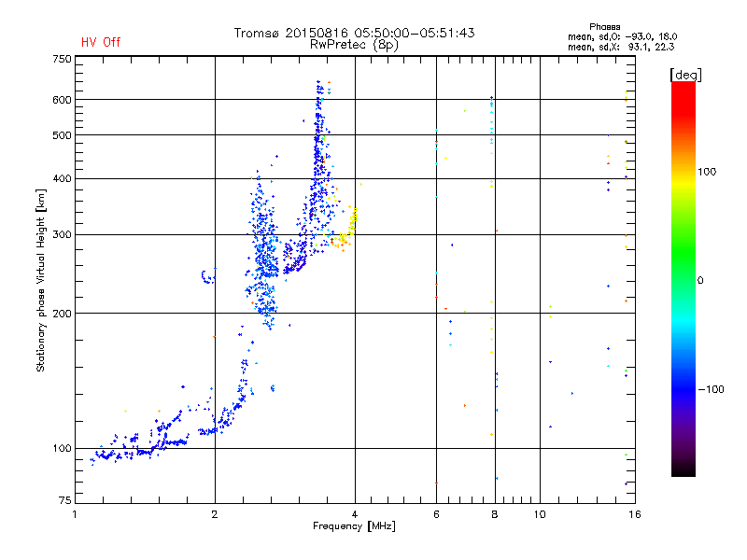Click the Tromsø 20150816 timestamp title
Viewport: 747px width, 560px height.
(x=354, y=33)
